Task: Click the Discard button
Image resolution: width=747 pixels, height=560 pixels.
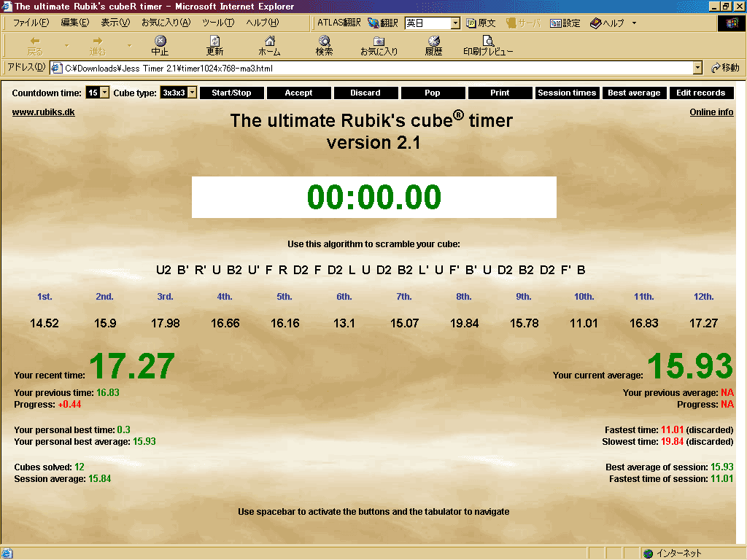Action: click(x=365, y=93)
